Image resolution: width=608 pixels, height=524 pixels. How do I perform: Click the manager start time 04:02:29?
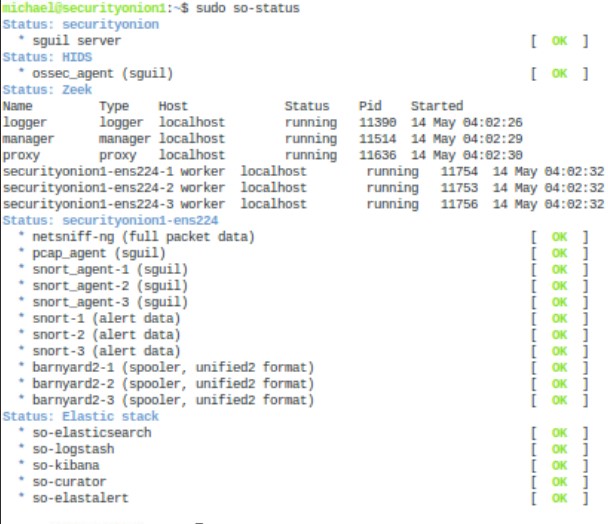point(493,138)
